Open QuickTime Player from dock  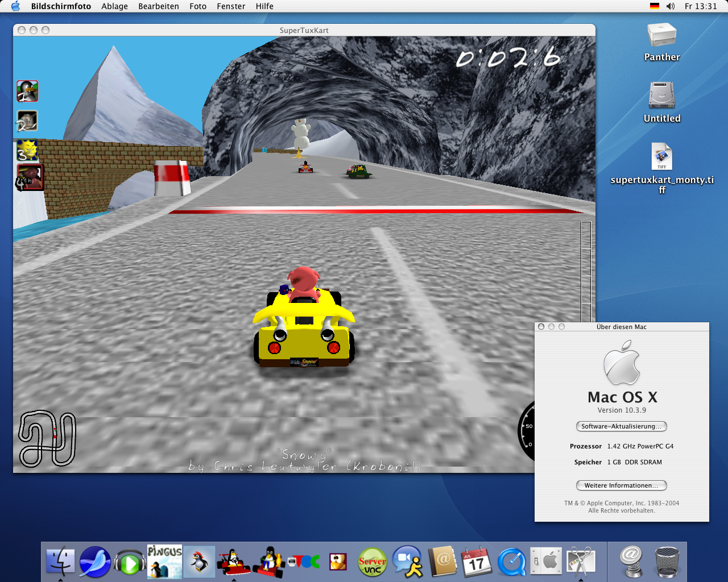511,562
